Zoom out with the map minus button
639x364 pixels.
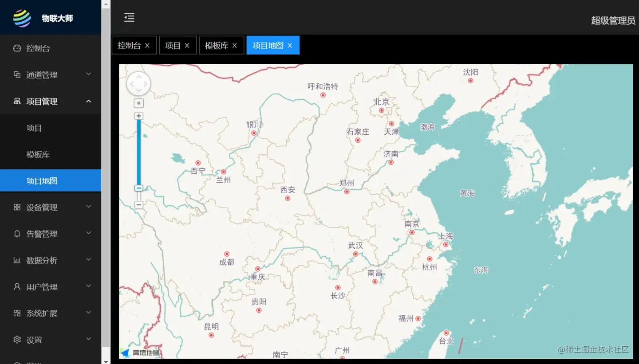coord(139,205)
